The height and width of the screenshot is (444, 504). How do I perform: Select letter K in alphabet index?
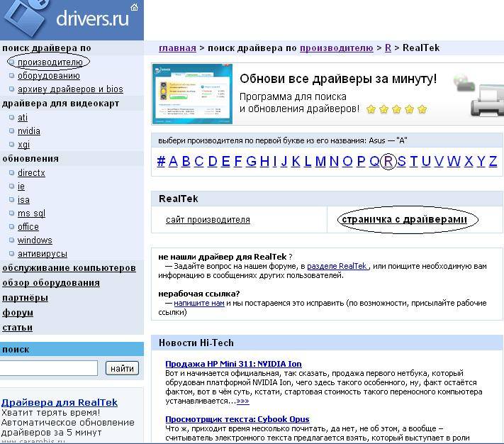[x=296, y=161]
